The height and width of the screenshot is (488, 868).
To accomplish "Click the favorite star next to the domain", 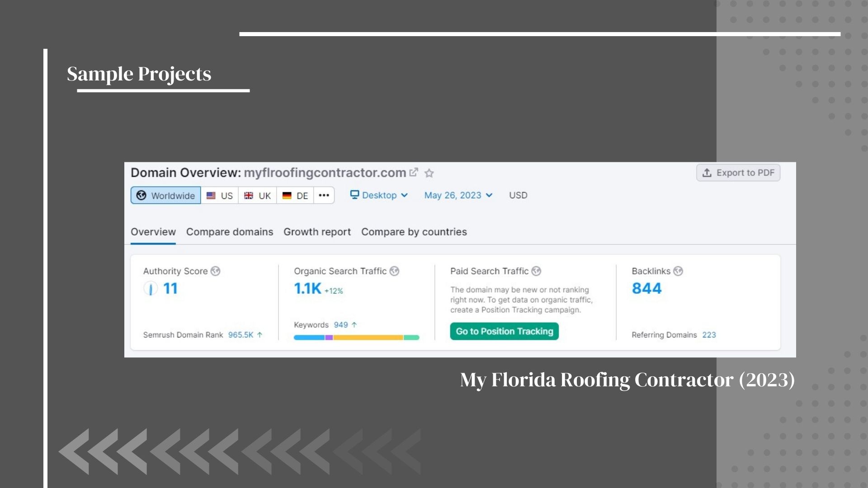I will (x=429, y=173).
